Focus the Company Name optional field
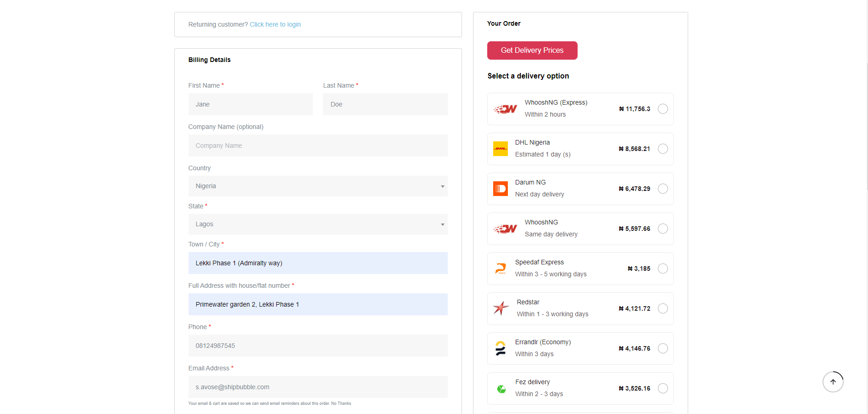 [318, 145]
